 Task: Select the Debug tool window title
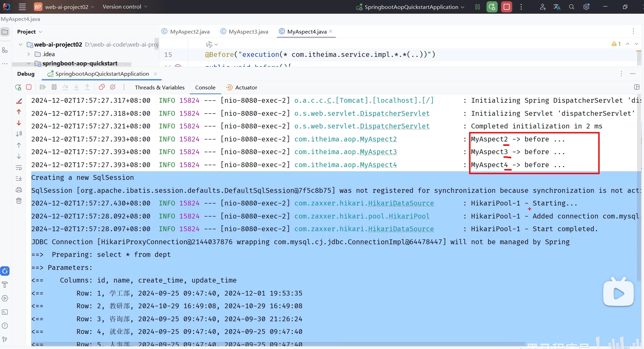26,74
